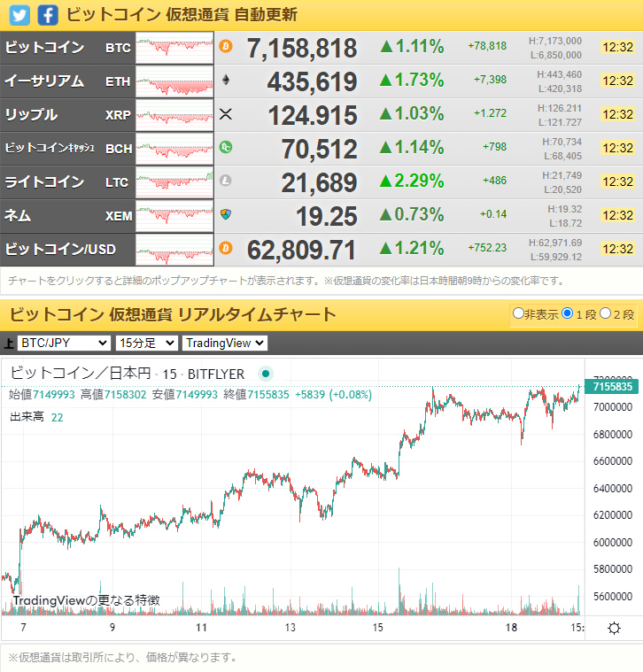Click the Twitter share icon
The height and width of the screenshot is (672, 643).
point(19,15)
